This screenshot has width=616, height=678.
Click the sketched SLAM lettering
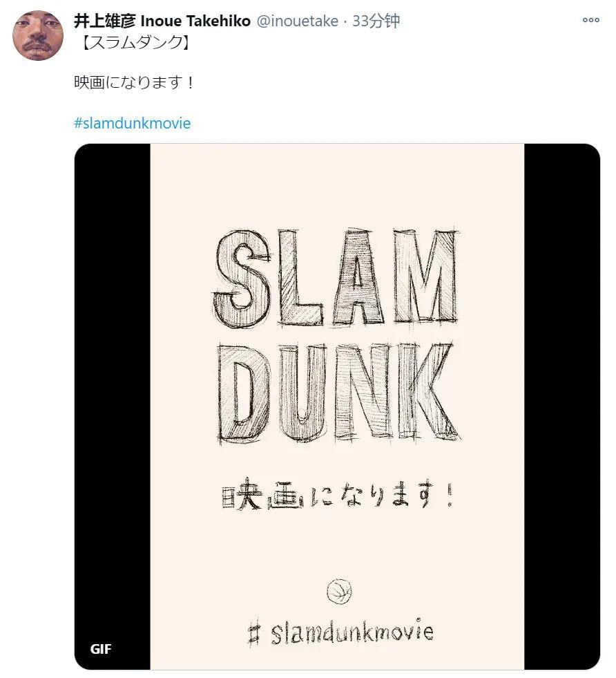pos(335,276)
